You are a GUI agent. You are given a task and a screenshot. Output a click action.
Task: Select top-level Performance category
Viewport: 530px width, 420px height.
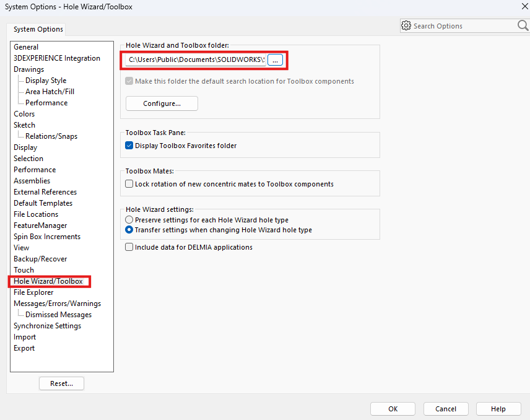35,170
